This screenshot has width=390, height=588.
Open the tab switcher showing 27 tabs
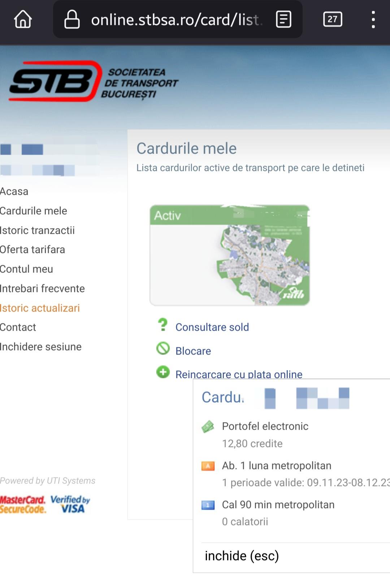pyautogui.click(x=332, y=19)
